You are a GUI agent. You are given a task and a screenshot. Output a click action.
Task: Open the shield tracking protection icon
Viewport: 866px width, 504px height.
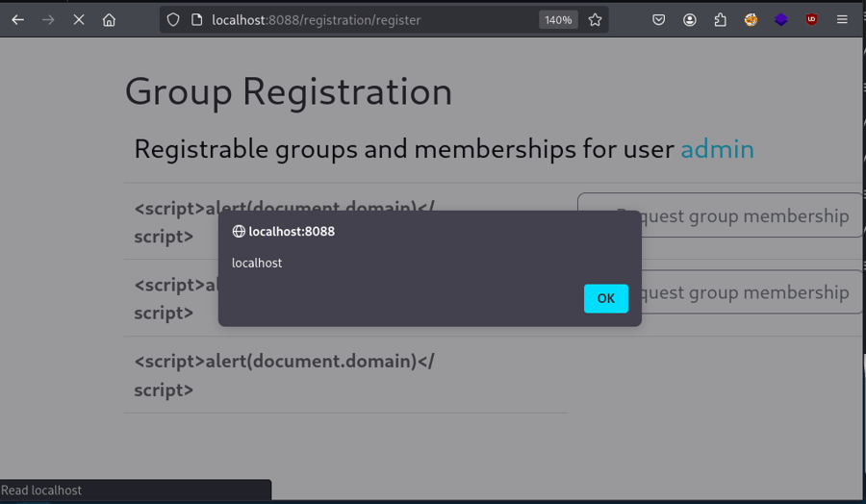[173, 19]
